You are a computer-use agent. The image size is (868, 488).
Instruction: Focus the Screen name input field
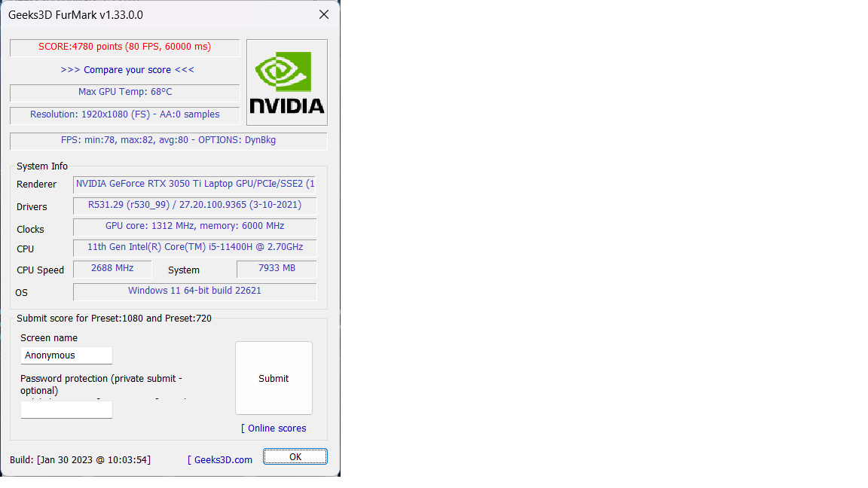click(66, 355)
